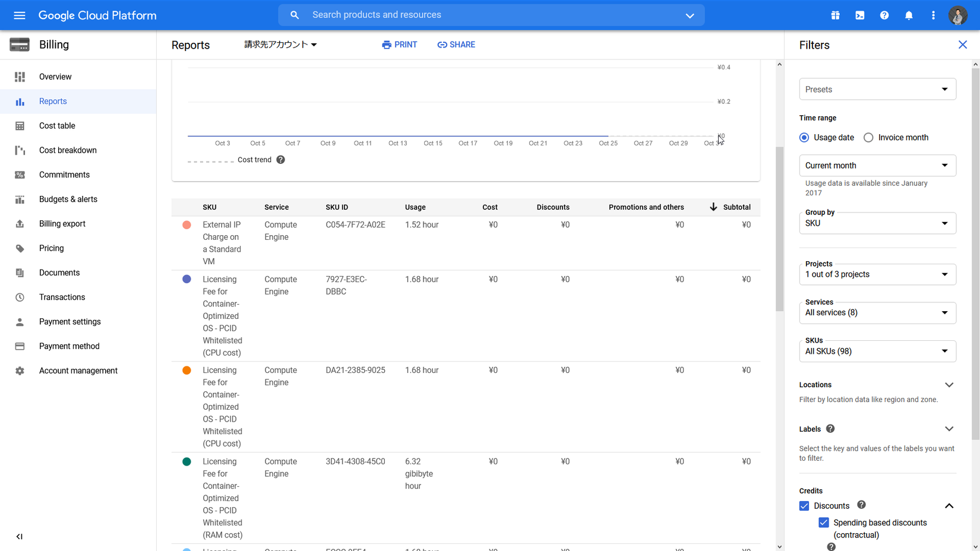Expand the Locations filter section
The height and width of the screenshot is (551, 980).
949,385
